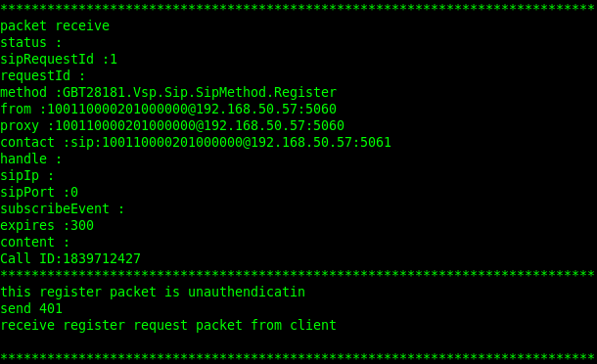The width and height of the screenshot is (597, 364).
Task: Click the 'sipPort :0' line
Action: [39, 193]
